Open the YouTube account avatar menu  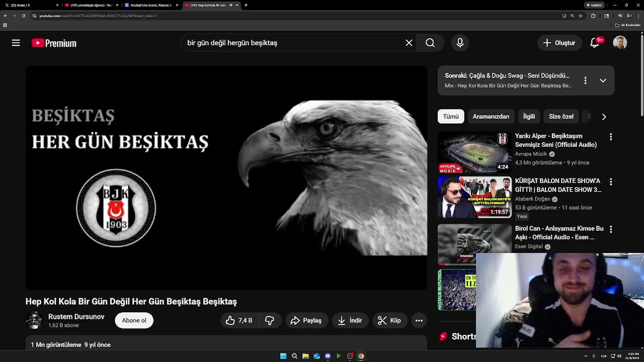pos(620,43)
